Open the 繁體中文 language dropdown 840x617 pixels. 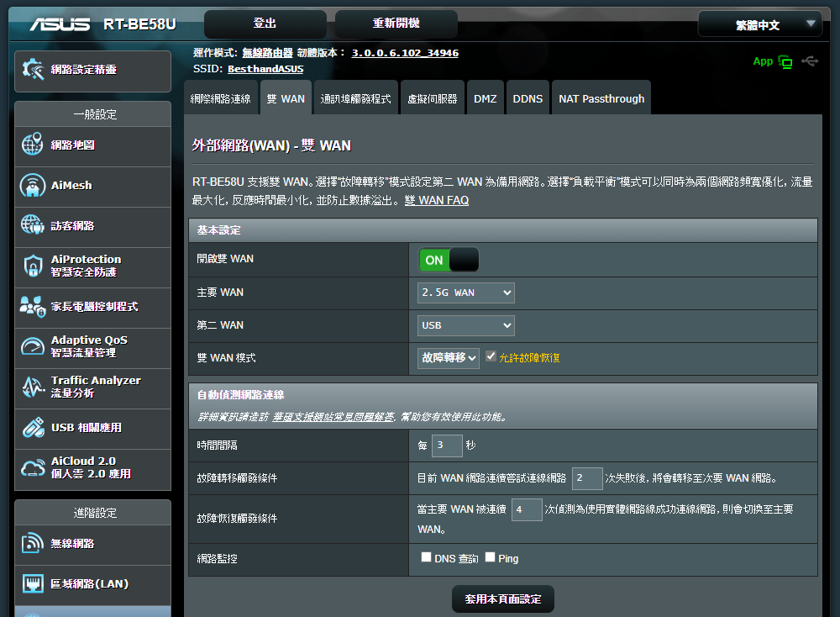coord(759,24)
